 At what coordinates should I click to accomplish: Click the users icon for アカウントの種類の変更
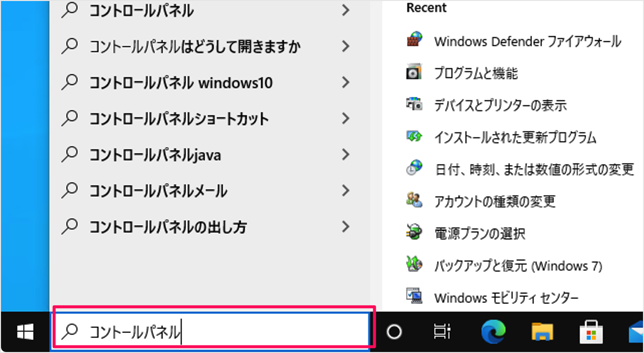click(x=414, y=201)
